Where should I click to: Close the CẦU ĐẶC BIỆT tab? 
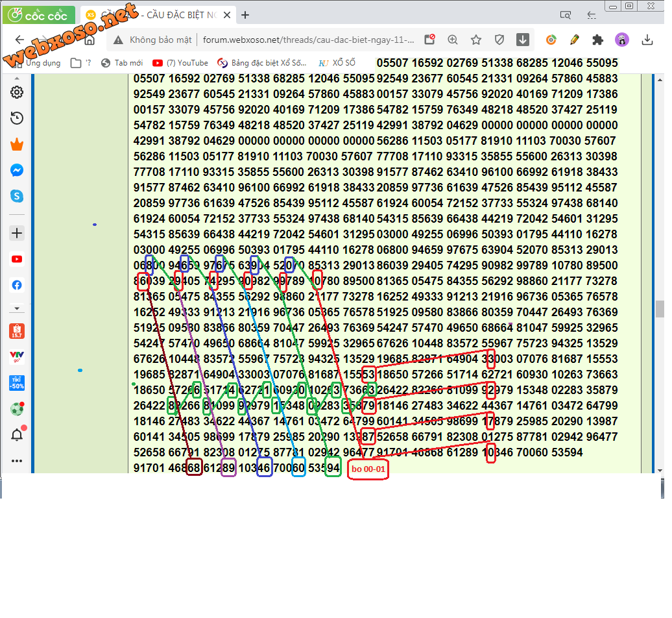227,16
